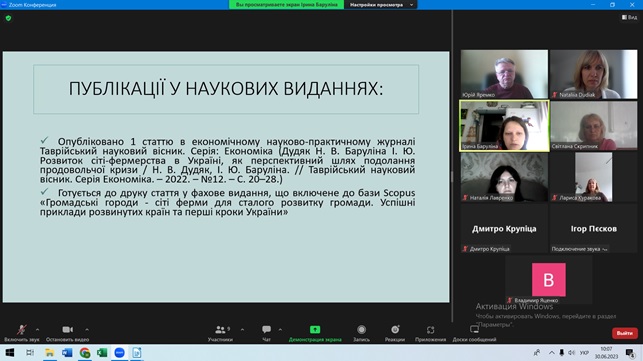The width and height of the screenshot is (643, 361).
Task: Expand arrow next to Chat button
Action: point(280,329)
